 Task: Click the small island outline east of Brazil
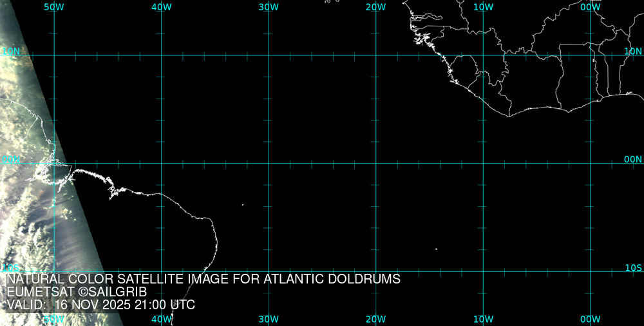pyautogui.click(x=243, y=205)
